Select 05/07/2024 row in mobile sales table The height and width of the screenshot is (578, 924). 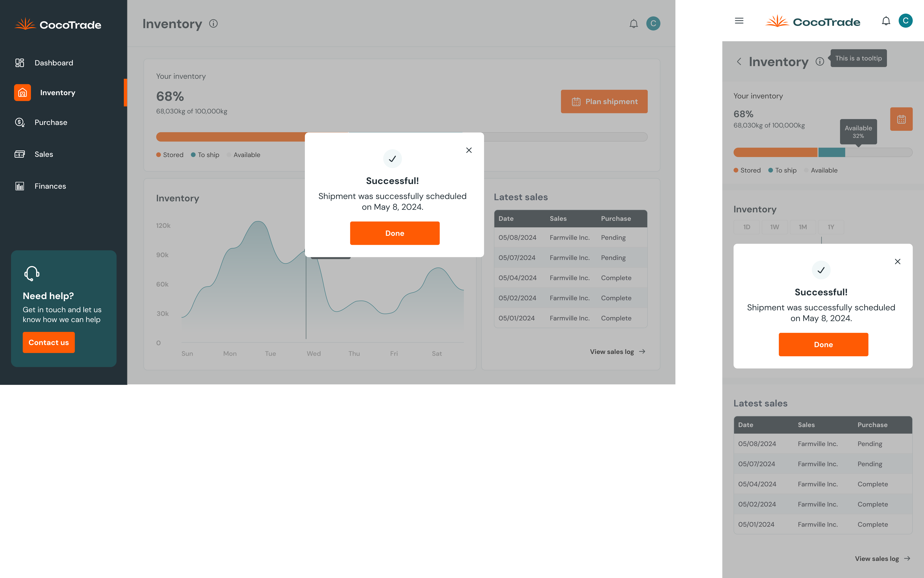point(823,464)
